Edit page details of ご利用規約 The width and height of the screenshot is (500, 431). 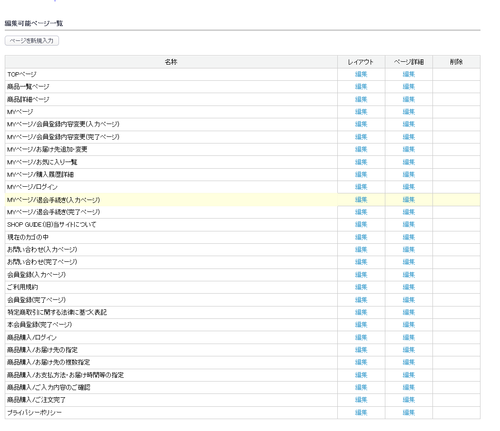point(409,287)
